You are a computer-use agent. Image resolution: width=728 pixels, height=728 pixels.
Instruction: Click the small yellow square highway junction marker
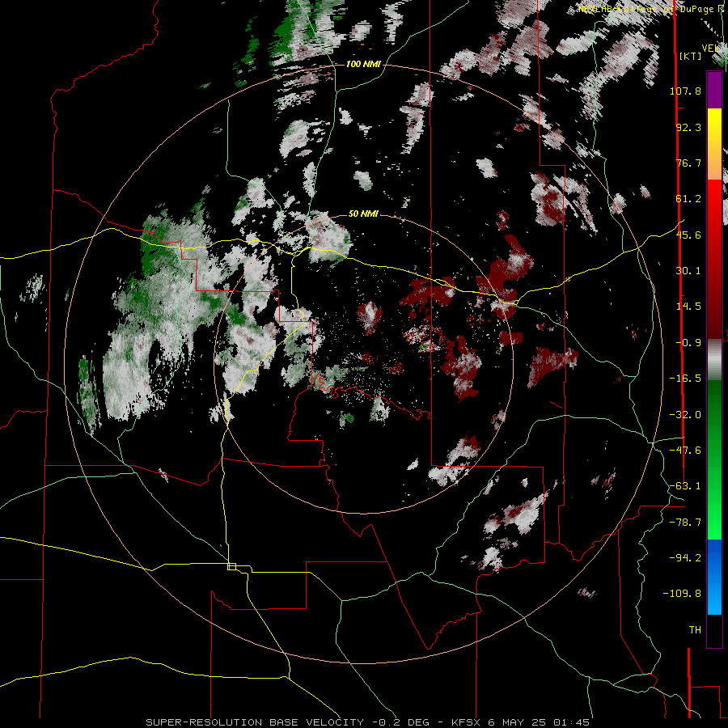(231, 566)
